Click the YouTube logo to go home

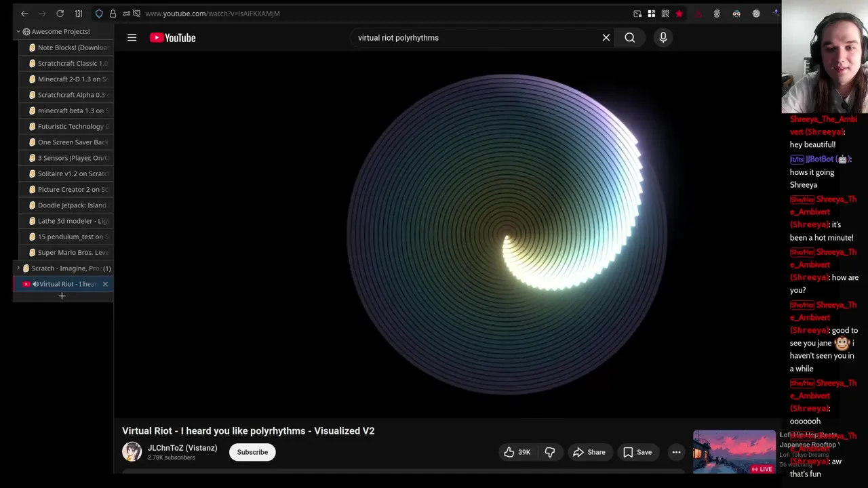[173, 38]
